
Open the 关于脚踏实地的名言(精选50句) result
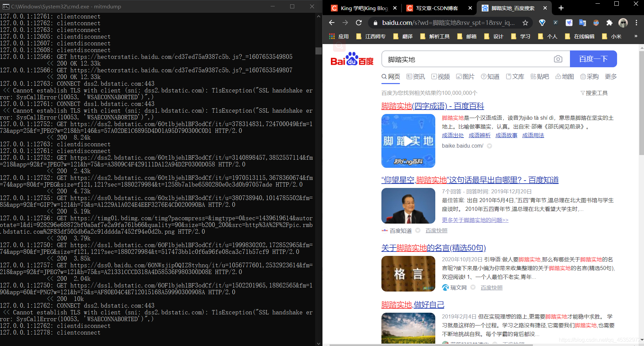point(434,248)
